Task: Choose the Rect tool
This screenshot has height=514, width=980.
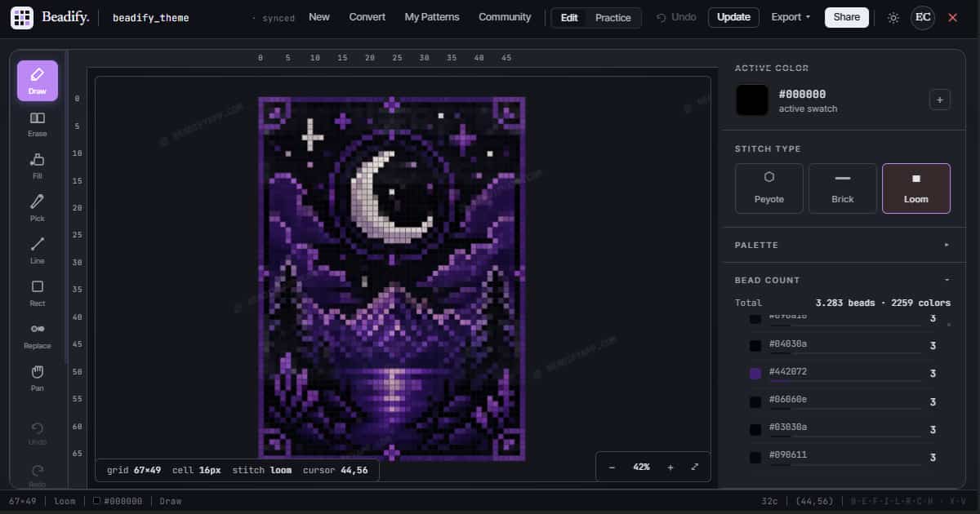Action: tap(38, 293)
